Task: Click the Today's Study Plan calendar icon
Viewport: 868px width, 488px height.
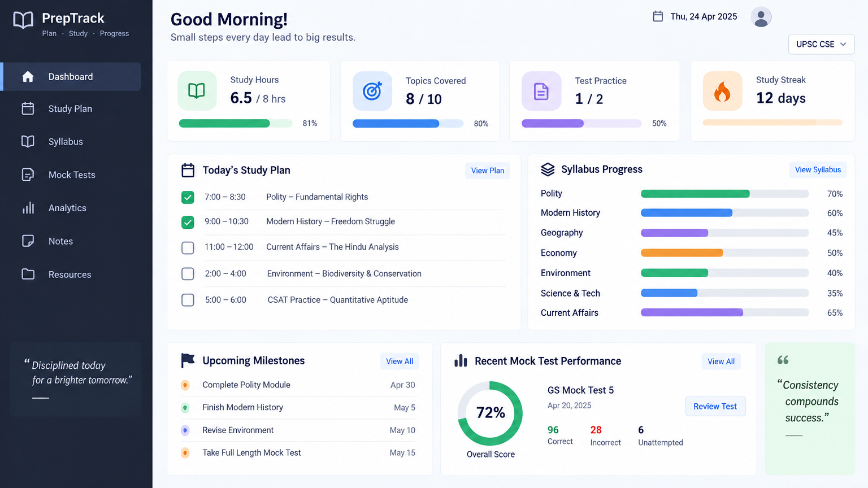Action: [188, 171]
